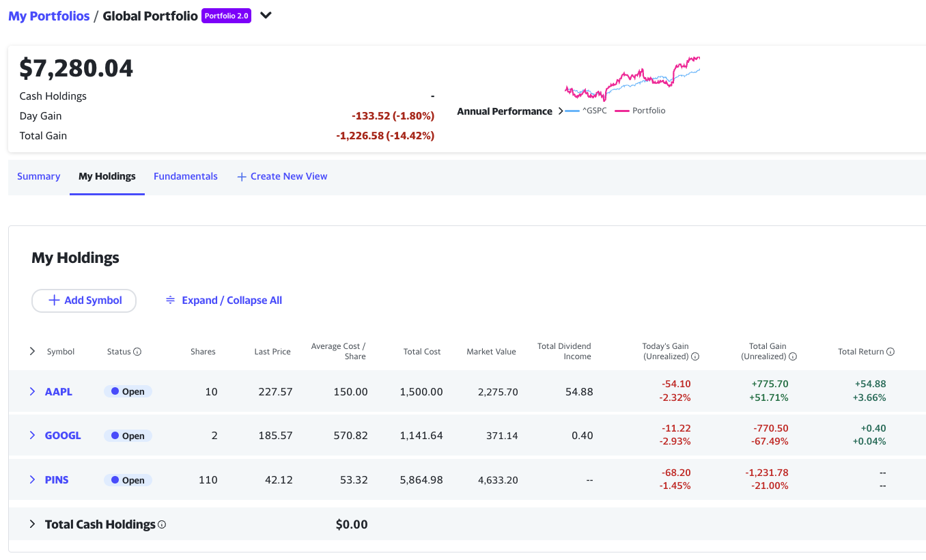This screenshot has width=926, height=560.
Task: Click the Average Cost / Share header
Action: 338,351
